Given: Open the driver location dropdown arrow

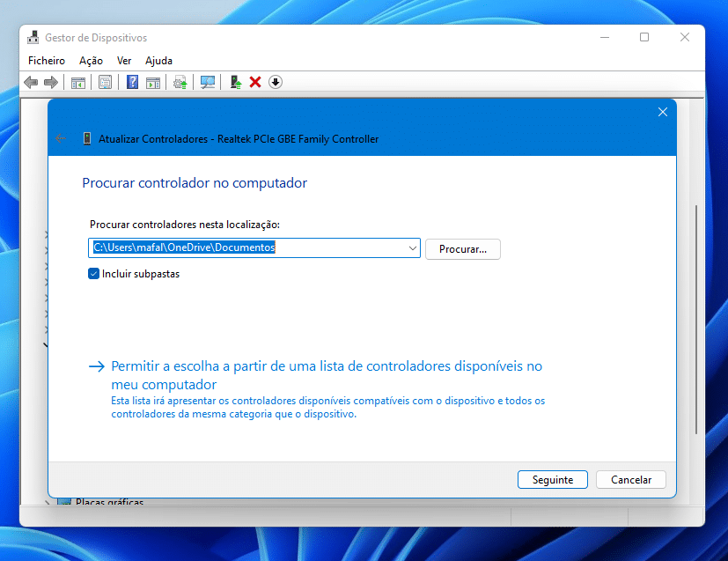Looking at the screenshot, I should click(412, 248).
